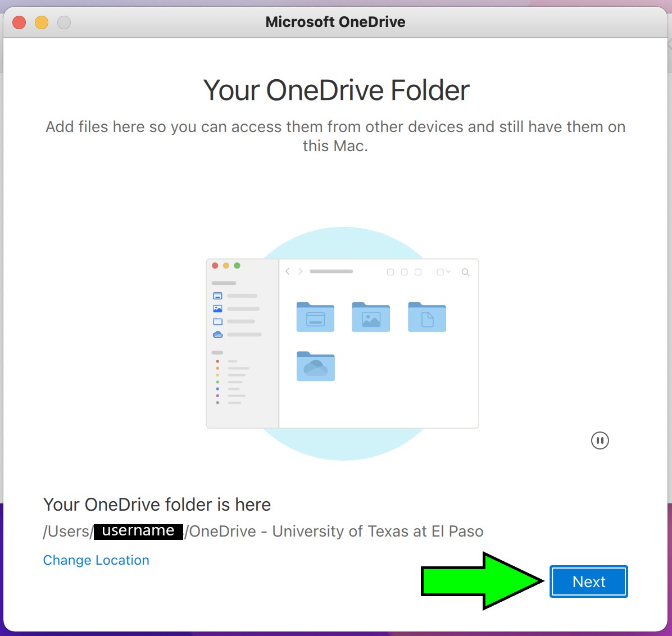Minimize the OneDrive setup window
Screen dimensions: 672x636
pyautogui.click(x=42, y=22)
